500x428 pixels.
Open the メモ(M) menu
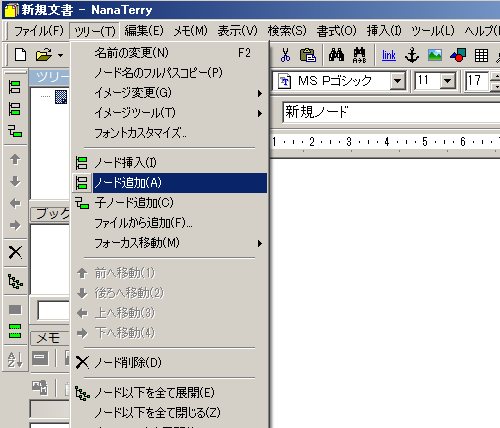[x=191, y=31]
